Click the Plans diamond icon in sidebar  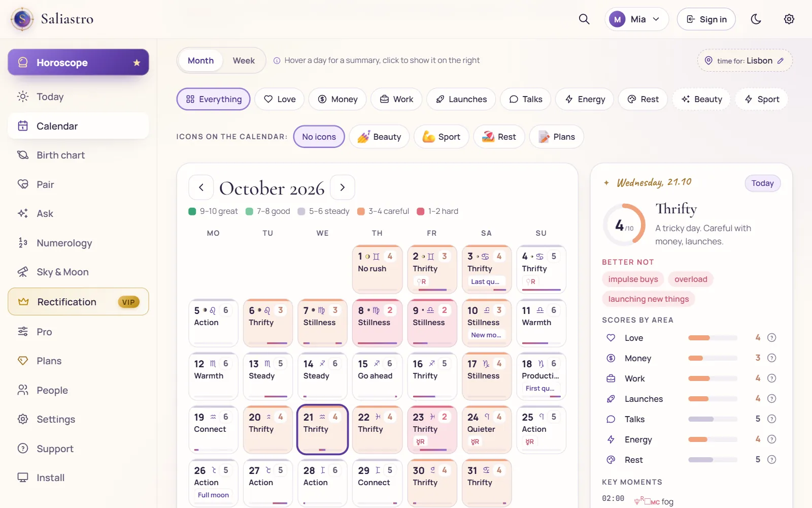[x=23, y=361]
